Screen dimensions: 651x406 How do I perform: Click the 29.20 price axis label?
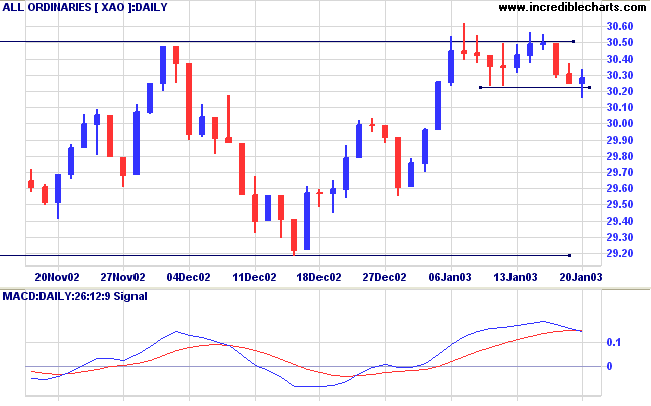[x=620, y=254]
